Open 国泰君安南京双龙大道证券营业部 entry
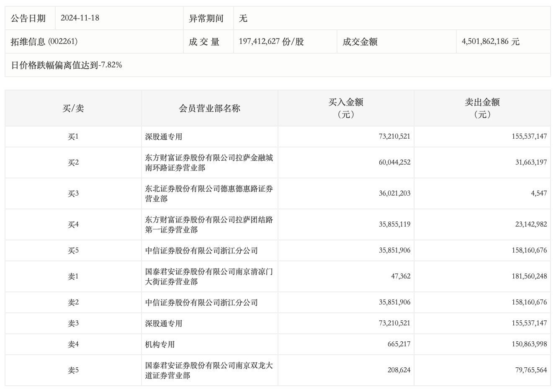Image resolution: width=556 pixels, height=392 pixels. tap(209, 370)
